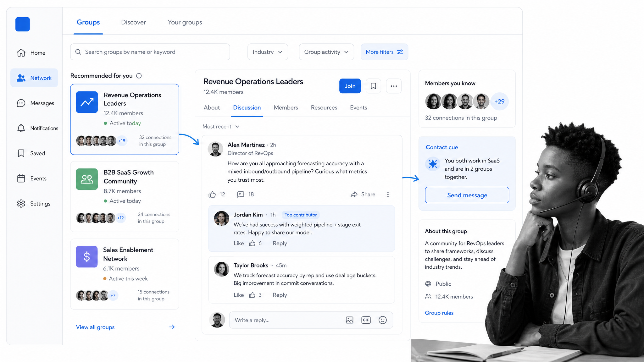Open Network in the sidebar
This screenshot has width=644, height=362.
pos(34,78)
